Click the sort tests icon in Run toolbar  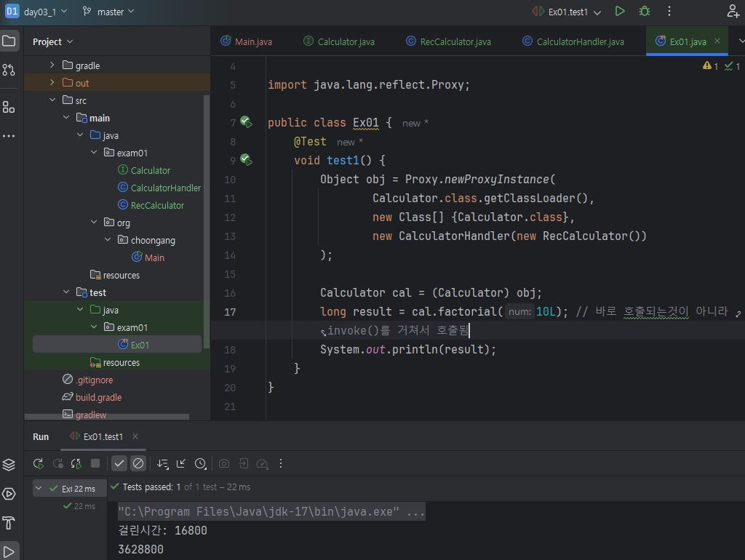click(162, 463)
